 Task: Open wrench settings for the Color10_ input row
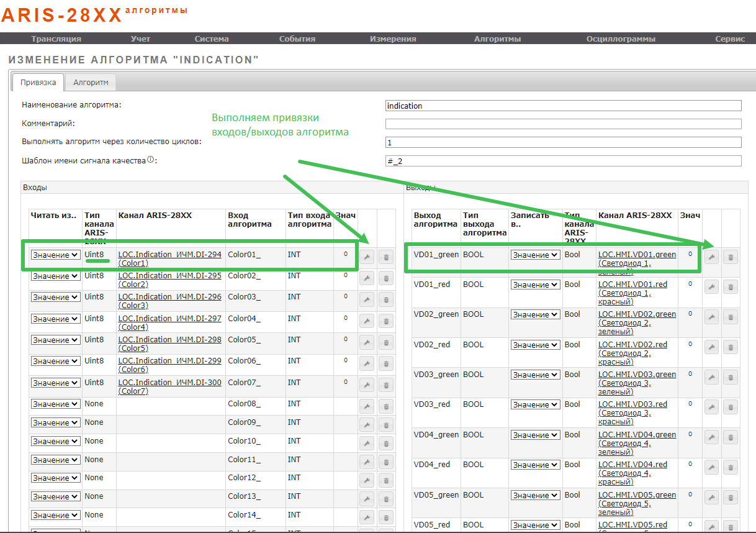pyautogui.click(x=367, y=444)
